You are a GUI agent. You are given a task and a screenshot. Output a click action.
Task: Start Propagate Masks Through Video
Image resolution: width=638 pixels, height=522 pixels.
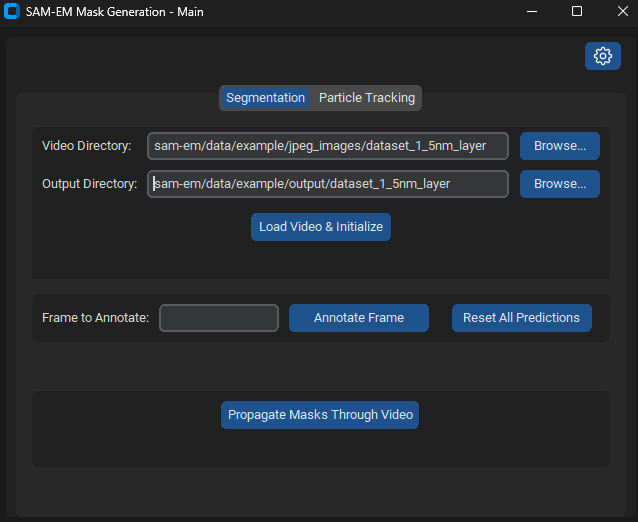pos(319,415)
